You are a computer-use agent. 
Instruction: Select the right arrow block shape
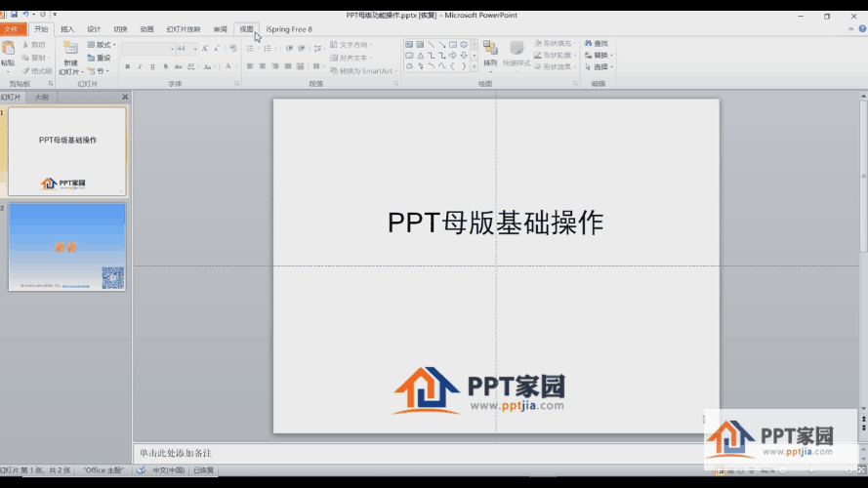point(453,56)
